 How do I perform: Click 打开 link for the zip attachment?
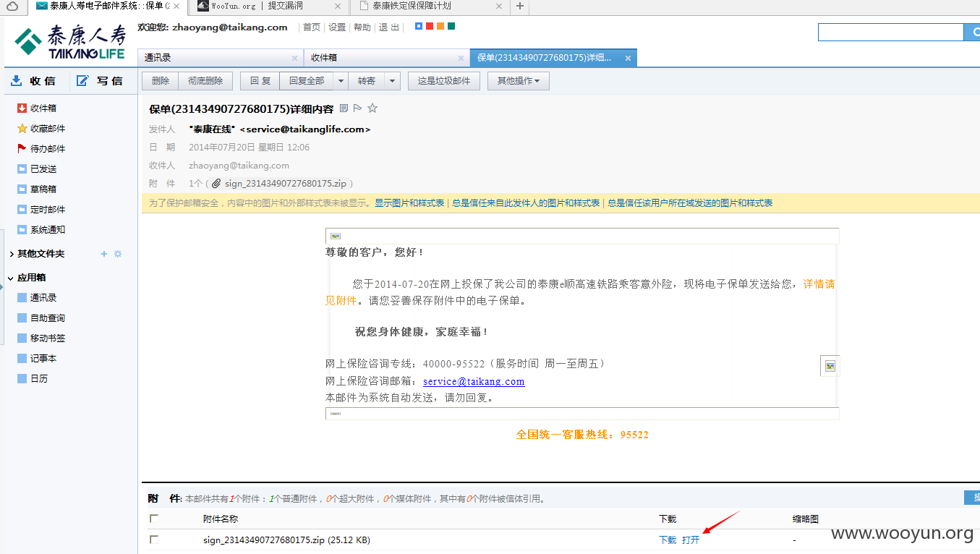pyautogui.click(x=691, y=540)
